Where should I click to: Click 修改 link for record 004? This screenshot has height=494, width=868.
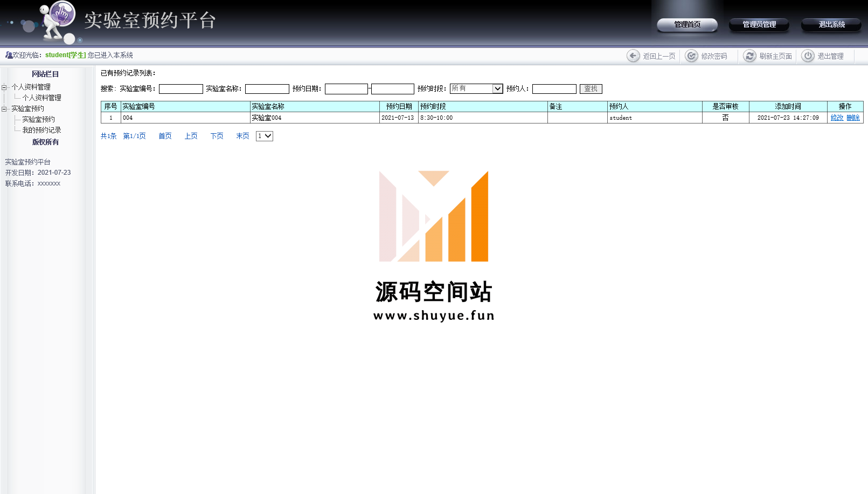(x=837, y=118)
